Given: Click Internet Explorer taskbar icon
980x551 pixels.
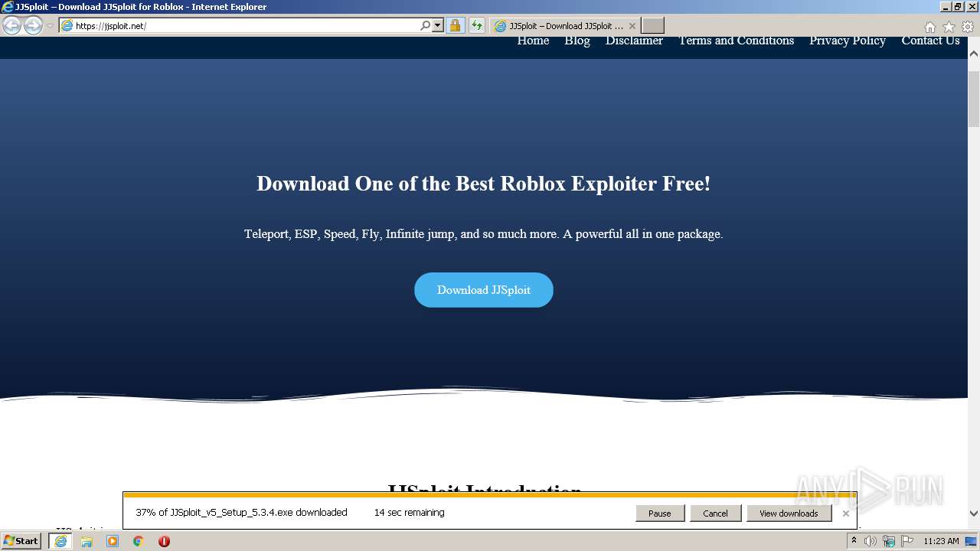Looking at the screenshot, I should [x=60, y=541].
